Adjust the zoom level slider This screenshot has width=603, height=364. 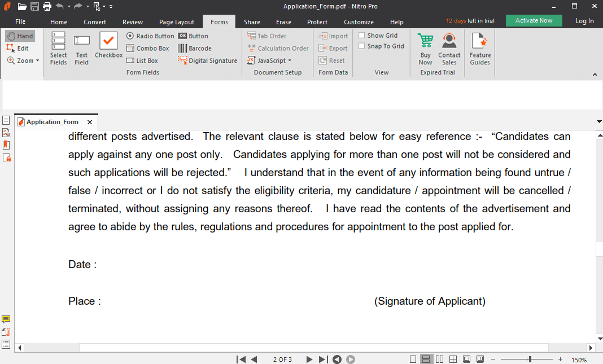coord(529,359)
